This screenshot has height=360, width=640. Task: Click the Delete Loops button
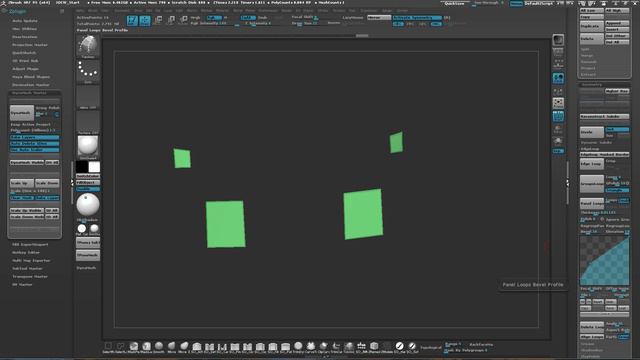(591, 327)
